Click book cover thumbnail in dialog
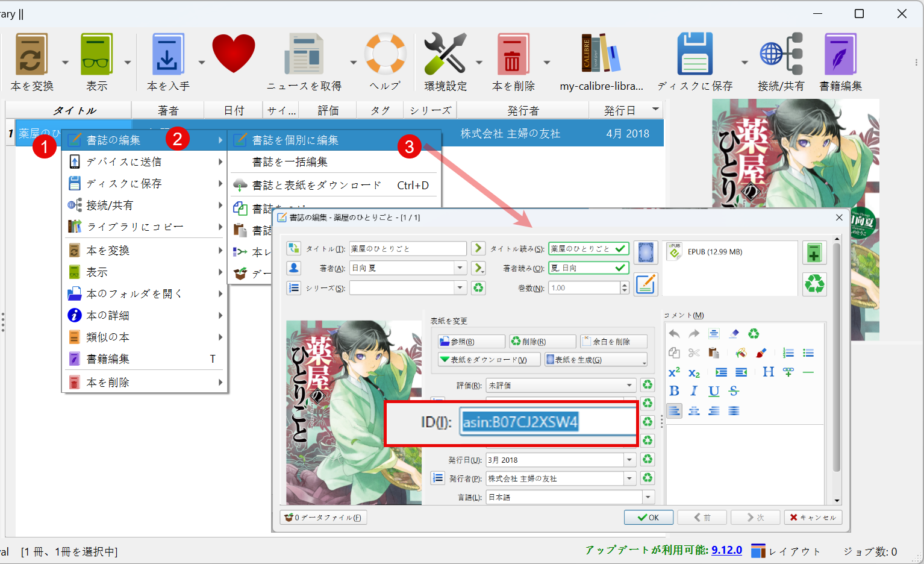Image resolution: width=924 pixels, height=564 pixels. tap(354, 413)
